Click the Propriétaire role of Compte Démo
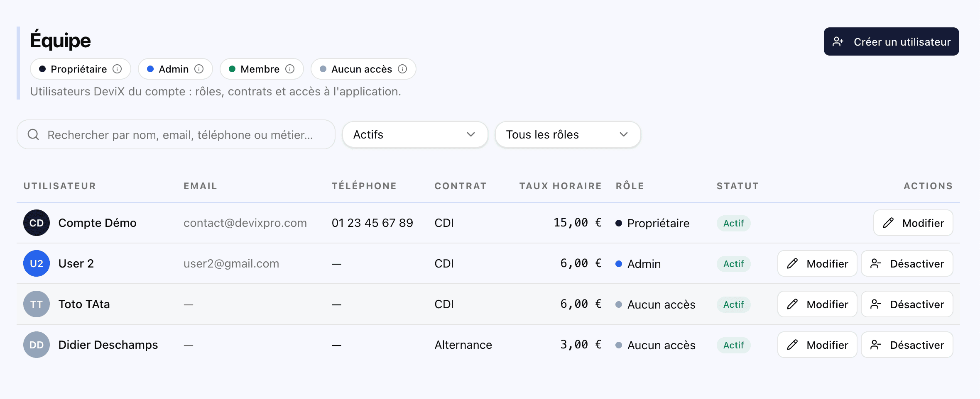 652,223
